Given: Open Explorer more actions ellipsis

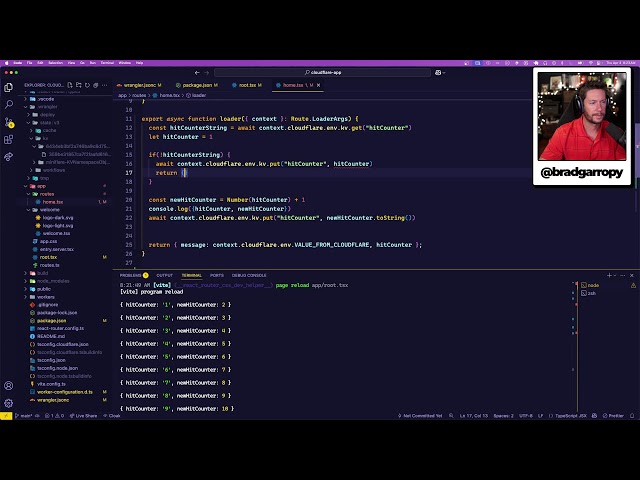Looking at the screenshot, I should pos(104,85).
